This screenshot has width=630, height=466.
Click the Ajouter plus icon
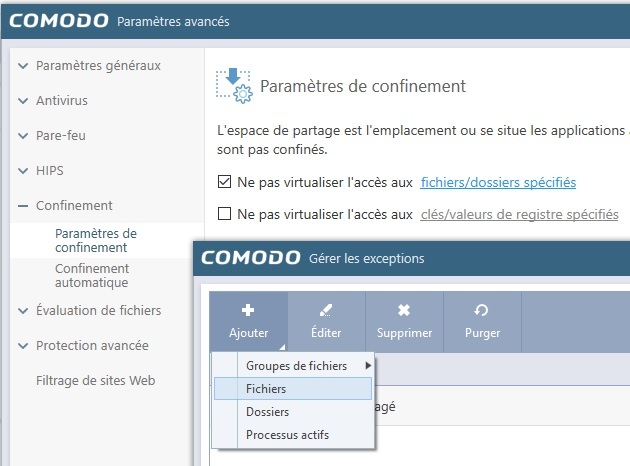(248, 310)
